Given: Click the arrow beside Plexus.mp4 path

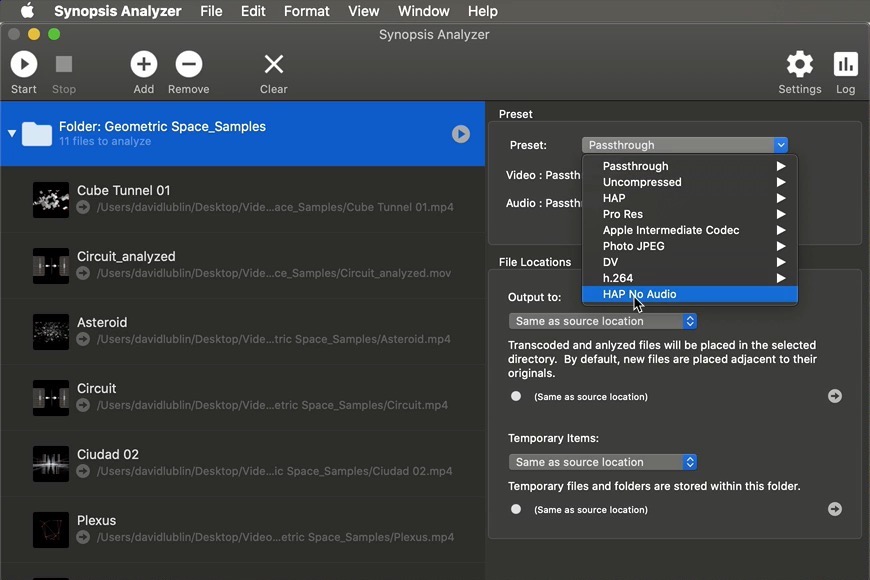Looking at the screenshot, I should pos(83,538).
